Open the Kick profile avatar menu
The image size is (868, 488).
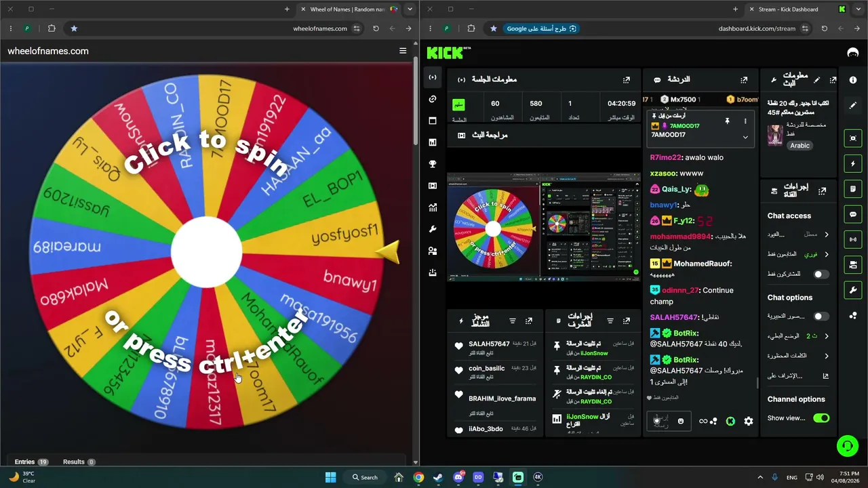(x=853, y=52)
